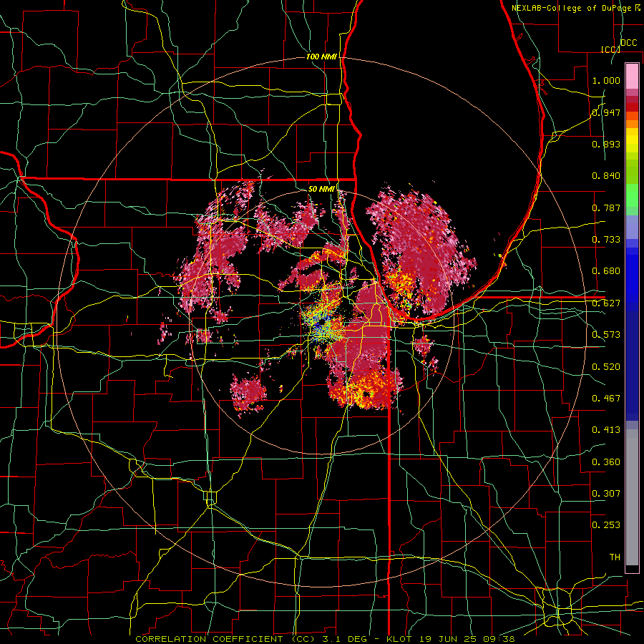
Task: Pick the lavender swatch near 0.733
Action: coord(632,227)
